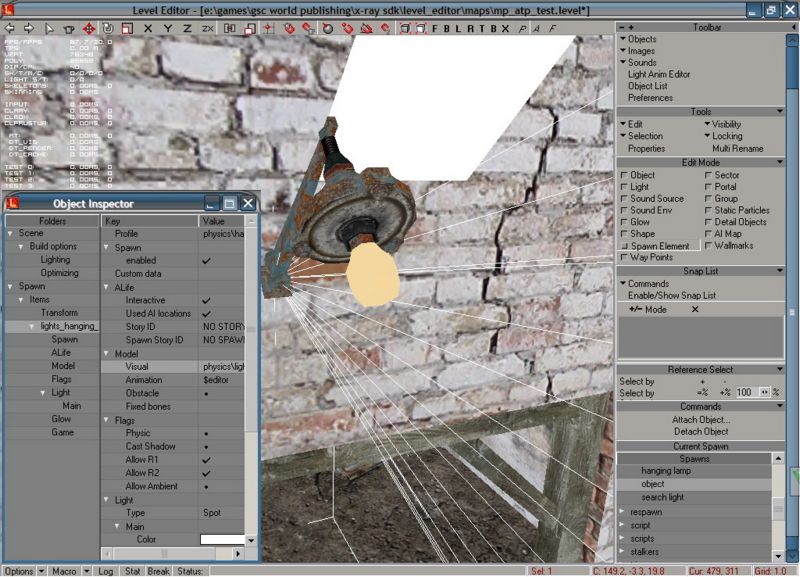Click Enable/Show Snap List

671,295
